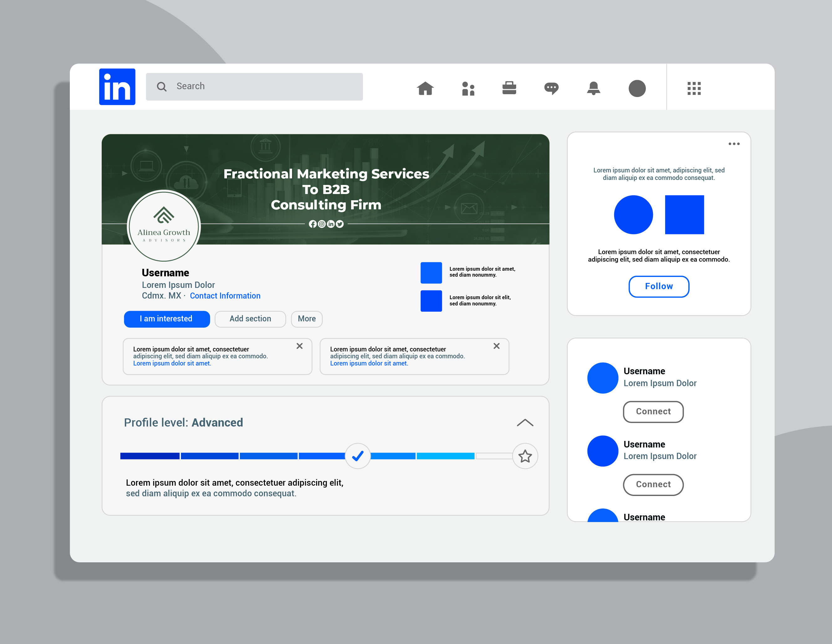Click the 'Cdmx. MX' location text
Viewport: 832px width, 644px height.
click(x=162, y=296)
